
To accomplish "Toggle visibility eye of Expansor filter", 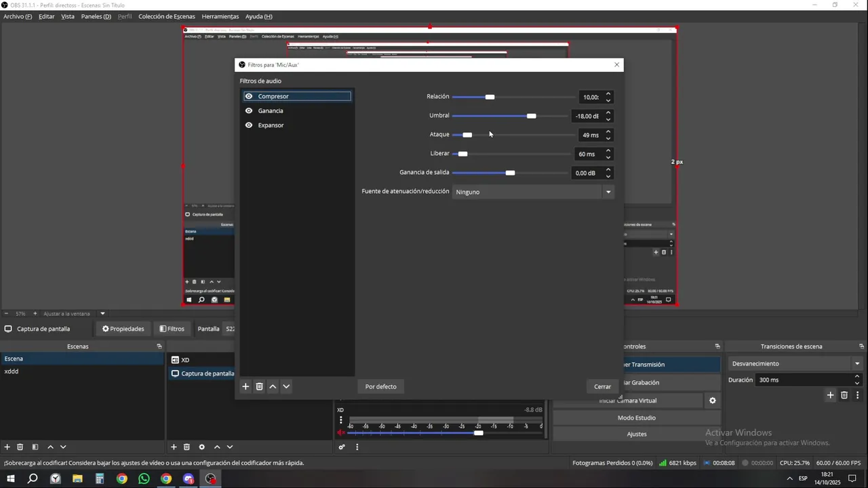I will 249,125.
